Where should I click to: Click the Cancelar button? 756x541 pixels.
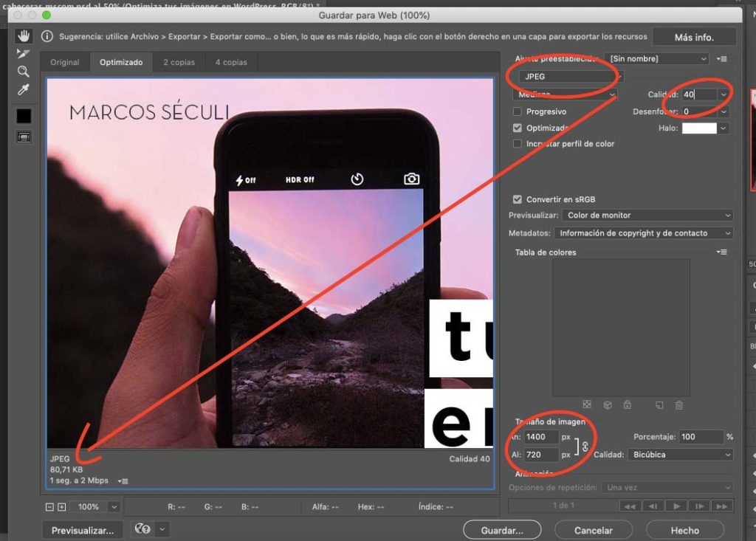(593, 531)
